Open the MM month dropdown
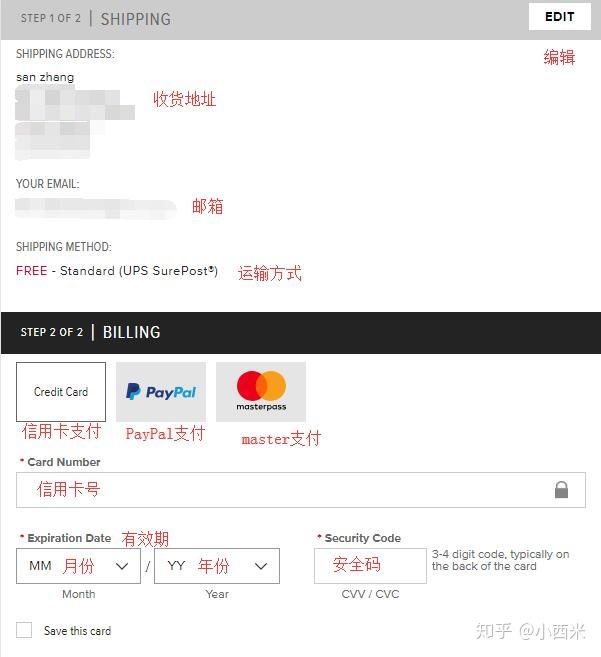 [78, 566]
